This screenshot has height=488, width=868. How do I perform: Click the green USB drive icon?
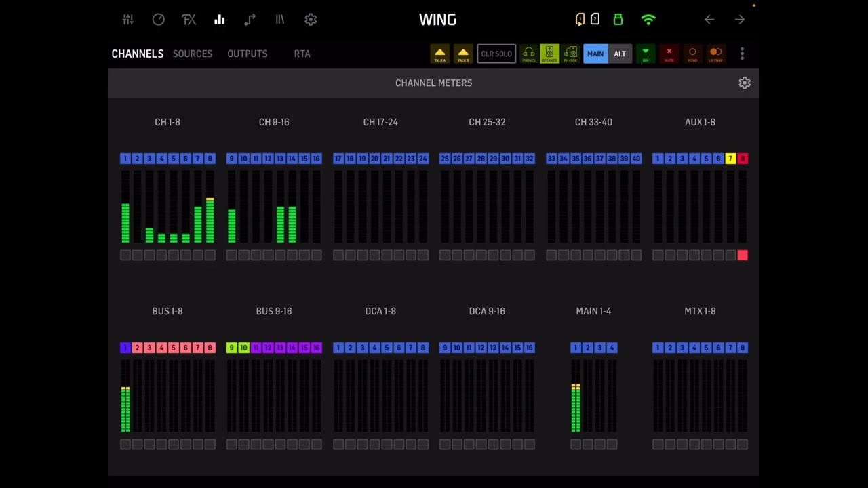pos(618,20)
